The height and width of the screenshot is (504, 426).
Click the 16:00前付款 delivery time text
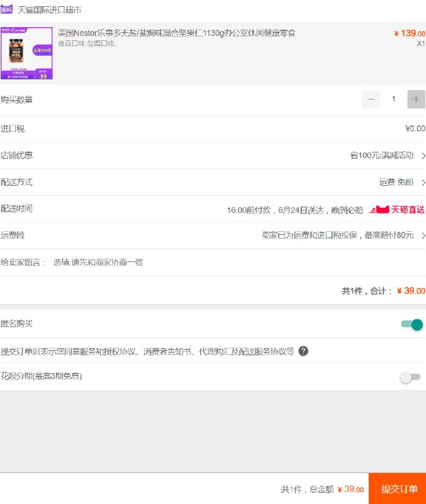(295, 210)
